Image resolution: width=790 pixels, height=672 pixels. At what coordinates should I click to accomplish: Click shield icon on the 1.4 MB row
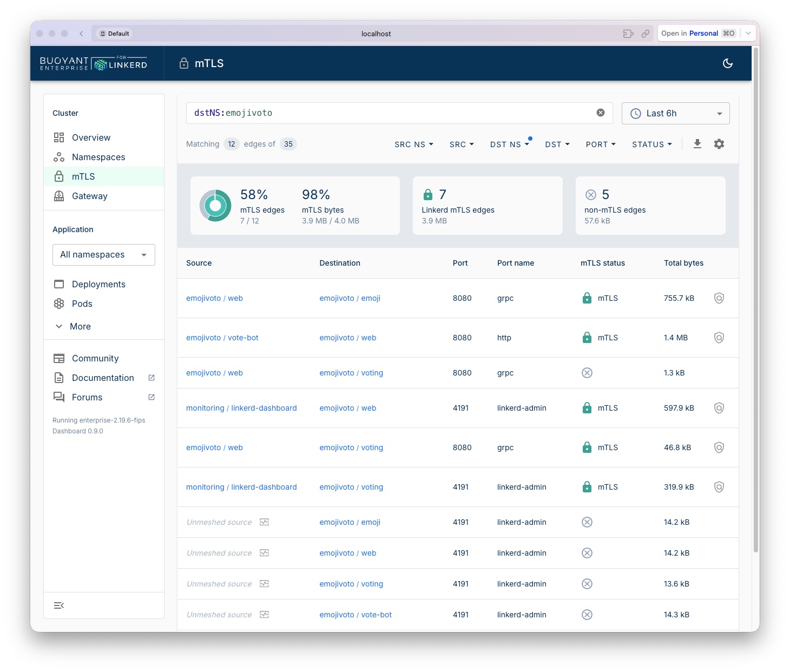pyautogui.click(x=719, y=338)
